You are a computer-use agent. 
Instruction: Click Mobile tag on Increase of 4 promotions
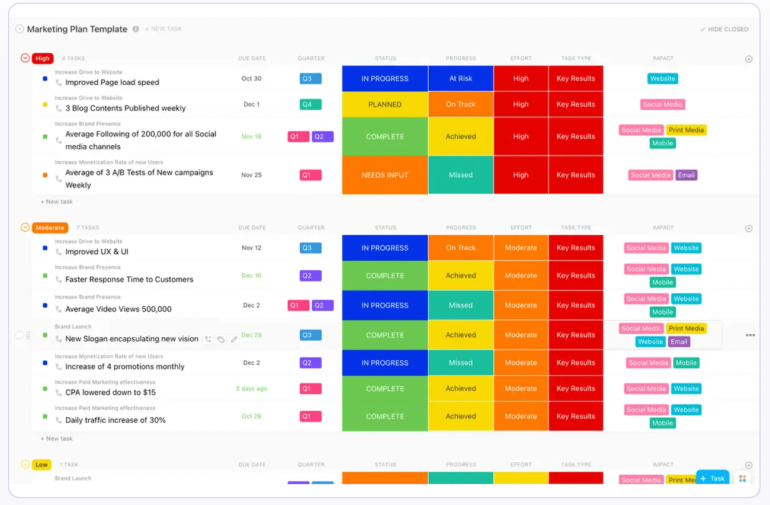tap(686, 363)
